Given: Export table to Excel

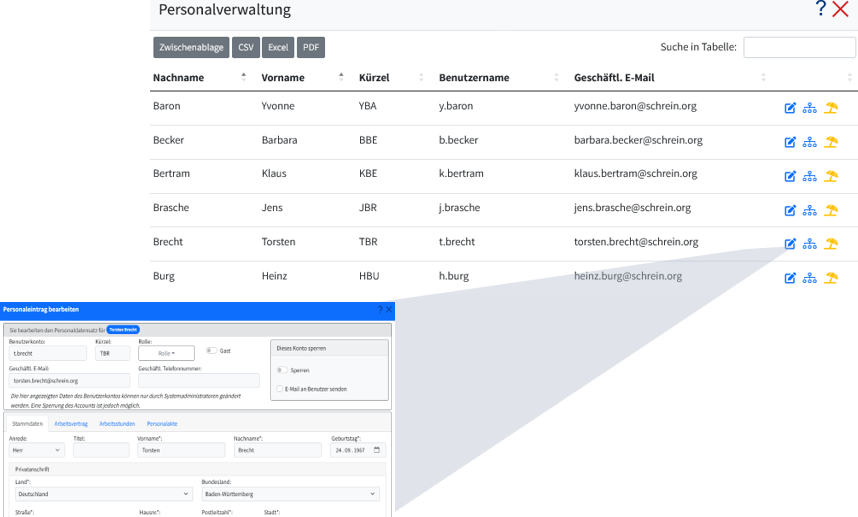Looking at the screenshot, I should pyautogui.click(x=278, y=47).
